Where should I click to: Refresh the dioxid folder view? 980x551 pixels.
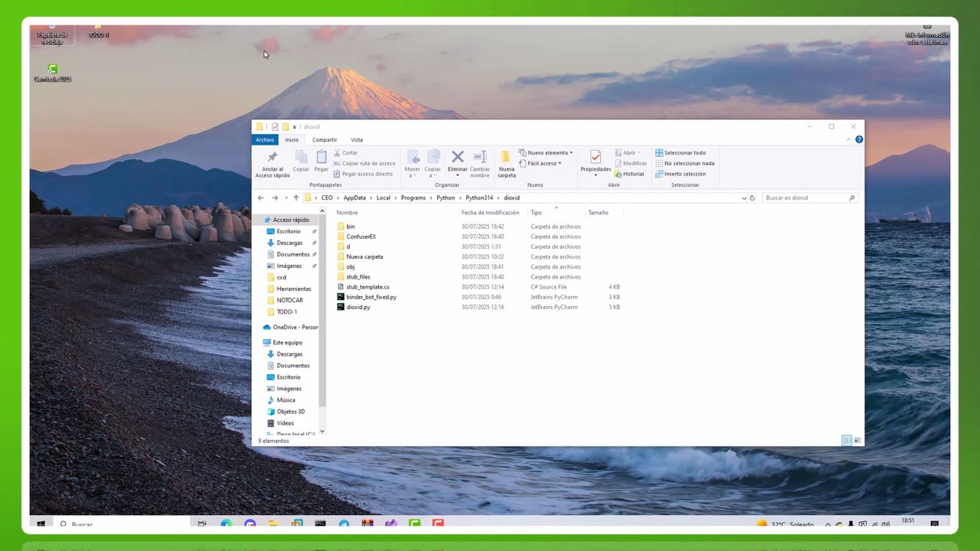pyautogui.click(x=752, y=197)
